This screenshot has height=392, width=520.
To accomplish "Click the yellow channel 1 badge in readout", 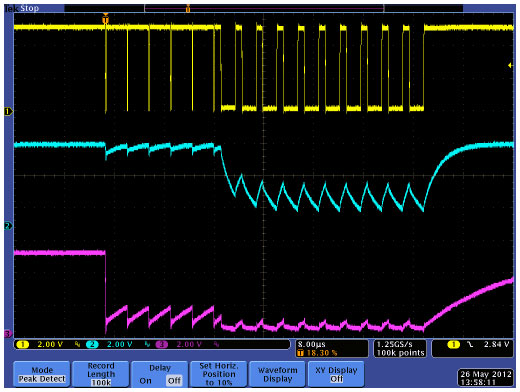I will coord(23,345).
